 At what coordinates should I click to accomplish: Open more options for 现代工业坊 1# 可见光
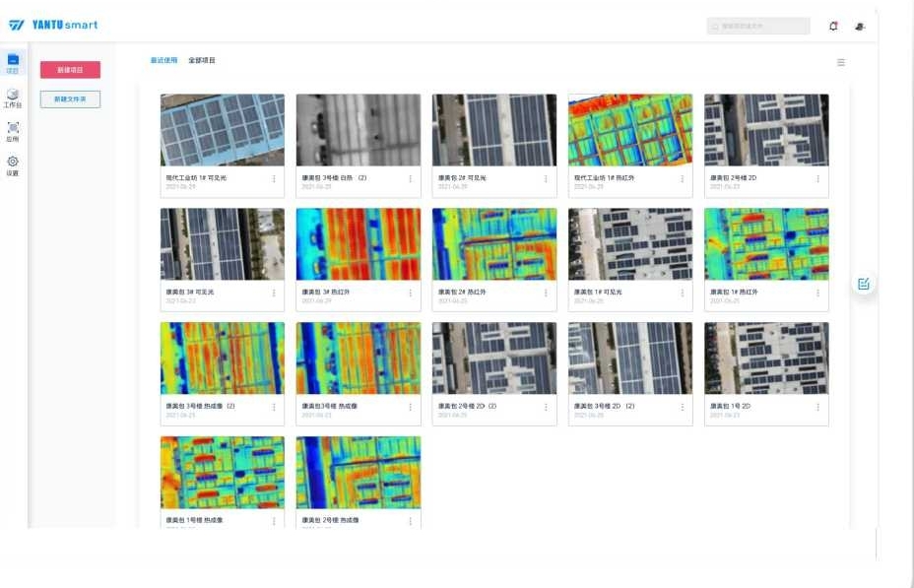(x=274, y=179)
